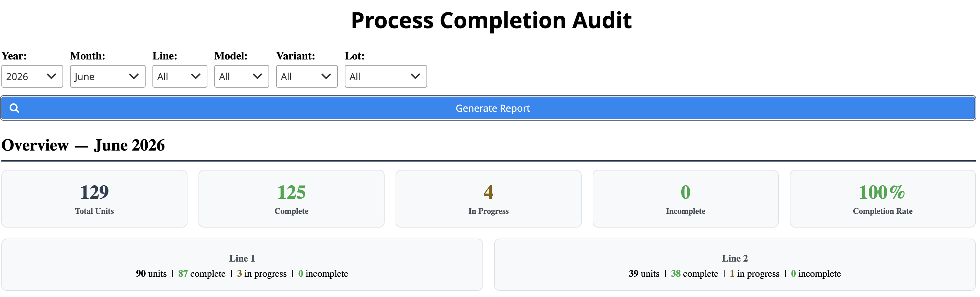Click the Process Completion Audit title
Viewport: 980px width, 297px height.
[x=491, y=20]
